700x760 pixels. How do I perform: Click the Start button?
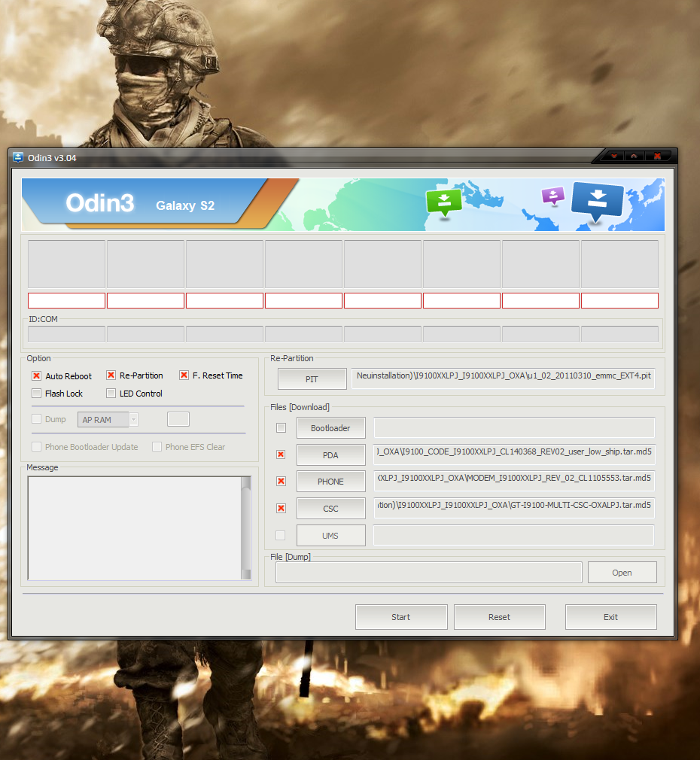click(401, 617)
